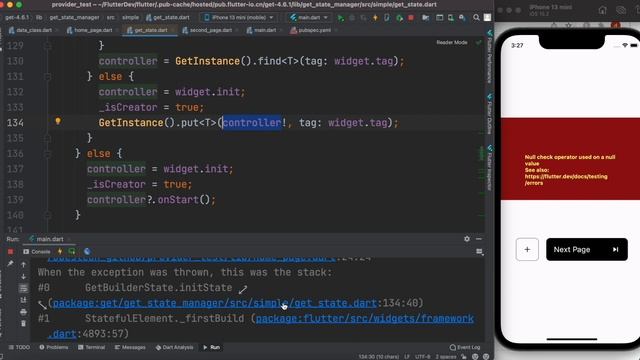The height and width of the screenshot is (360, 640).
Task: Tap Next Page button in simulator
Action: coord(587,249)
